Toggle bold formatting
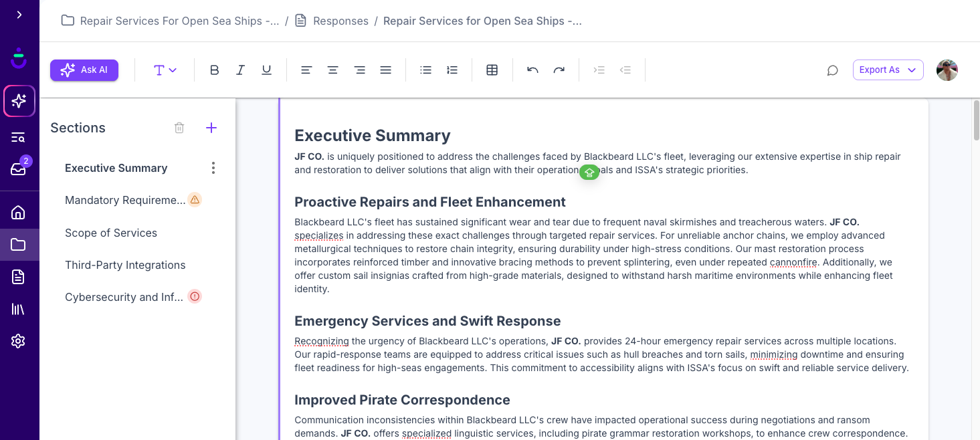This screenshot has height=440, width=980. 214,70
